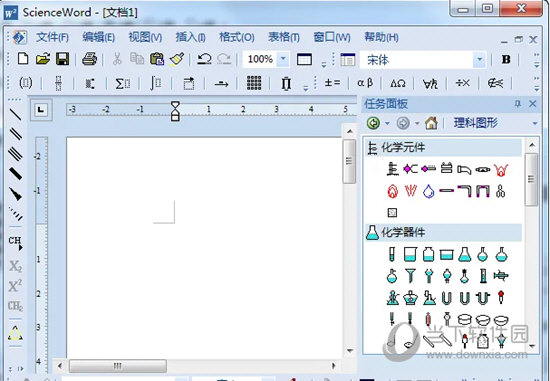The width and height of the screenshot is (550, 381).
Task: Open a file with folder icon
Action: pos(43,59)
